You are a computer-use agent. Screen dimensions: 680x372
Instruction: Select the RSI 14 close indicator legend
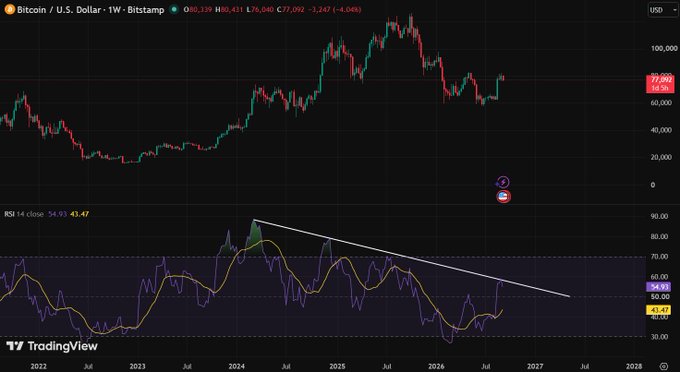point(24,214)
